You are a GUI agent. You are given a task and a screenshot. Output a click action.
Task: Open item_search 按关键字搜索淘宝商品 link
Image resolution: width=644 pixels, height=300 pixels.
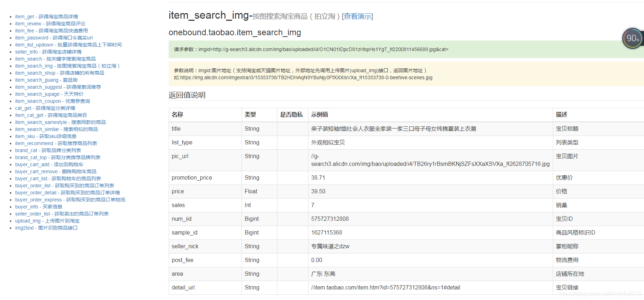click(x=55, y=59)
